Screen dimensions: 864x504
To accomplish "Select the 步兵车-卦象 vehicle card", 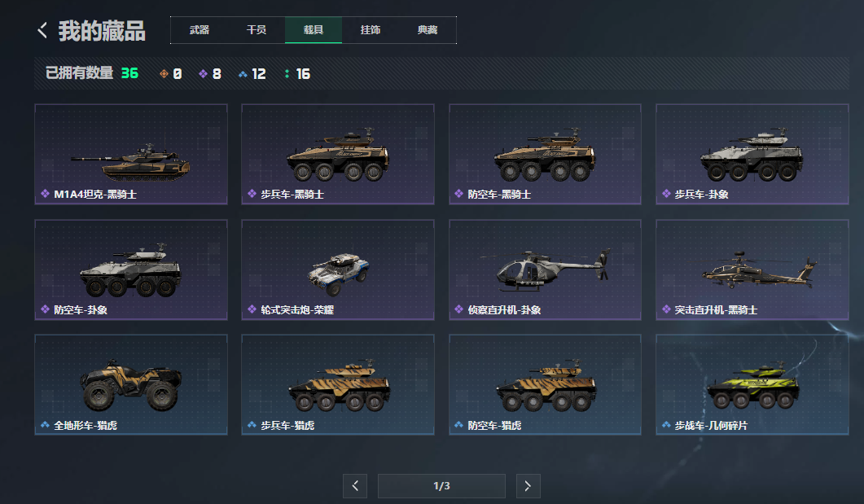I will pyautogui.click(x=752, y=154).
